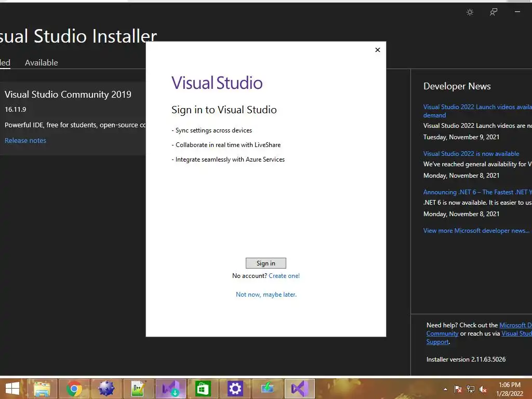Click the Sync settings across devices line
The width and height of the screenshot is (532, 399).
coord(212,130)
